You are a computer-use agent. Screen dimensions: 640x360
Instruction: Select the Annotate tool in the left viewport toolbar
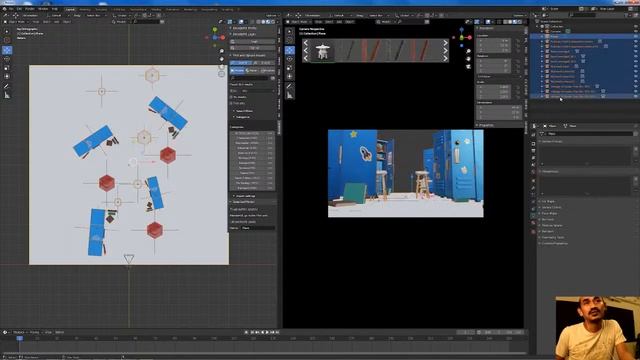[x=7, y=86]
